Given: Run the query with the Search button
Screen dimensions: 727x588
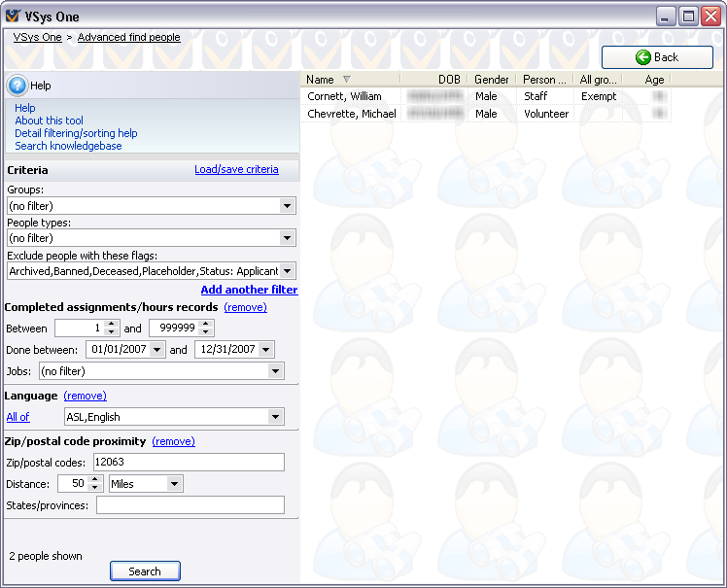Looking at the screenshot, I should (x=145, y=571).
